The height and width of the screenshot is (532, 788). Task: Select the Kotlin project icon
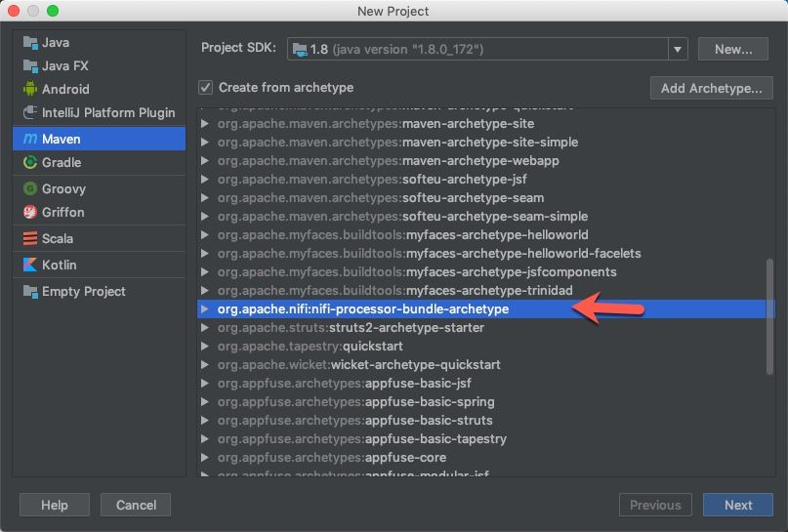30,266
